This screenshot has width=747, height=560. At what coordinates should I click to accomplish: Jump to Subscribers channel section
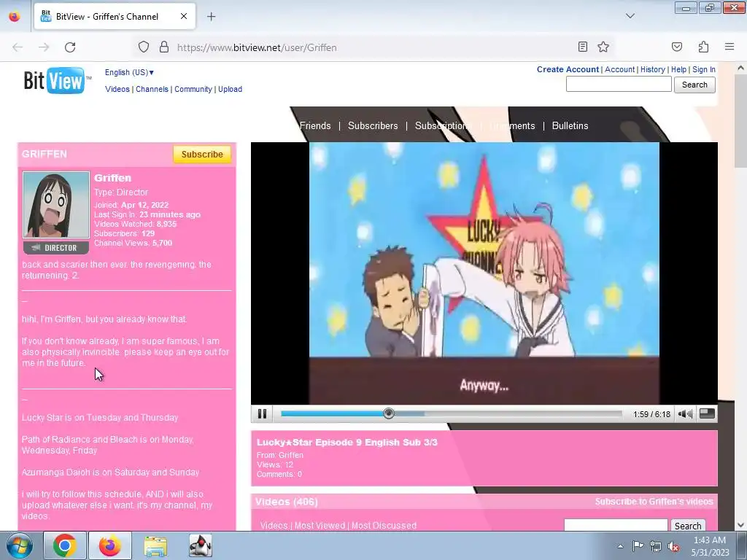coord(373,125)
